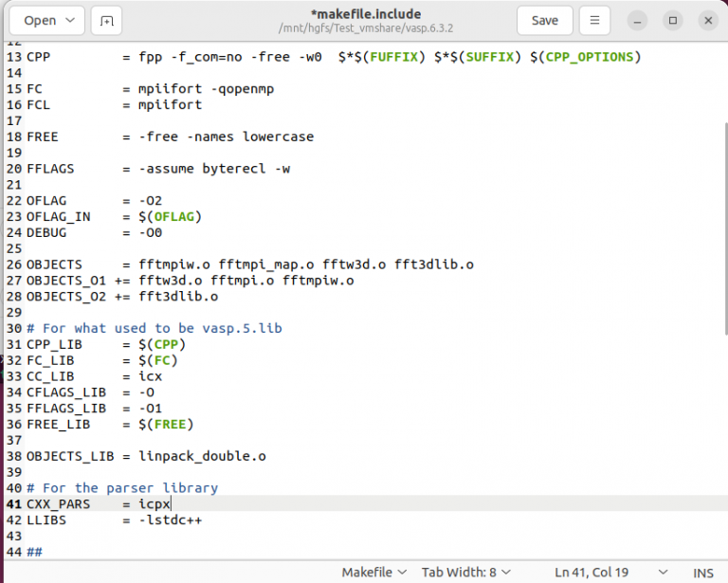
Task: Click the ## comment on line 44
Action: pyautogui.click(x=34, y=553)
